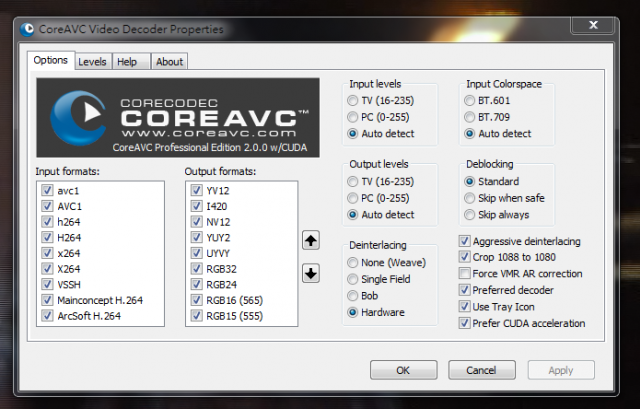This screenshot has height=409, width=640.
Task: Switch to the Levels tab
Action: tap(92, 62)
